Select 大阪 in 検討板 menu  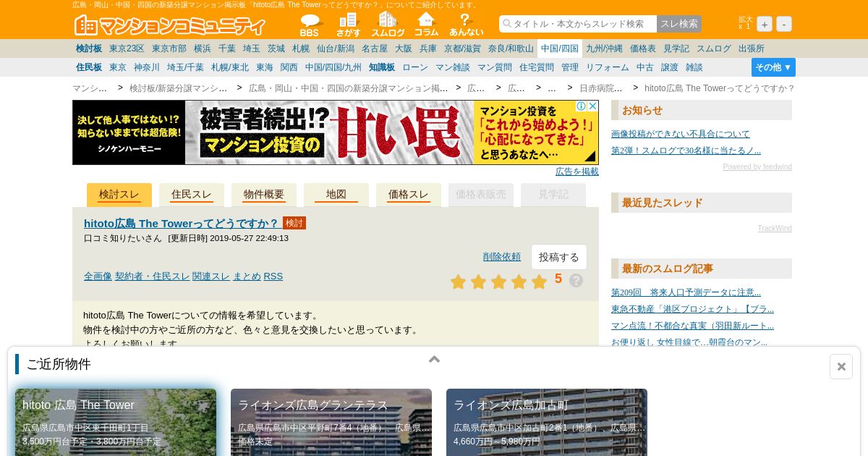click(x=404, y=48)
